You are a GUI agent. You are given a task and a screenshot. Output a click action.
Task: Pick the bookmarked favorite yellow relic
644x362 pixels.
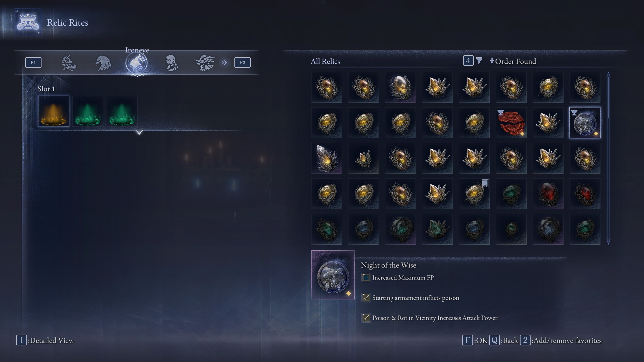(474, 194)
